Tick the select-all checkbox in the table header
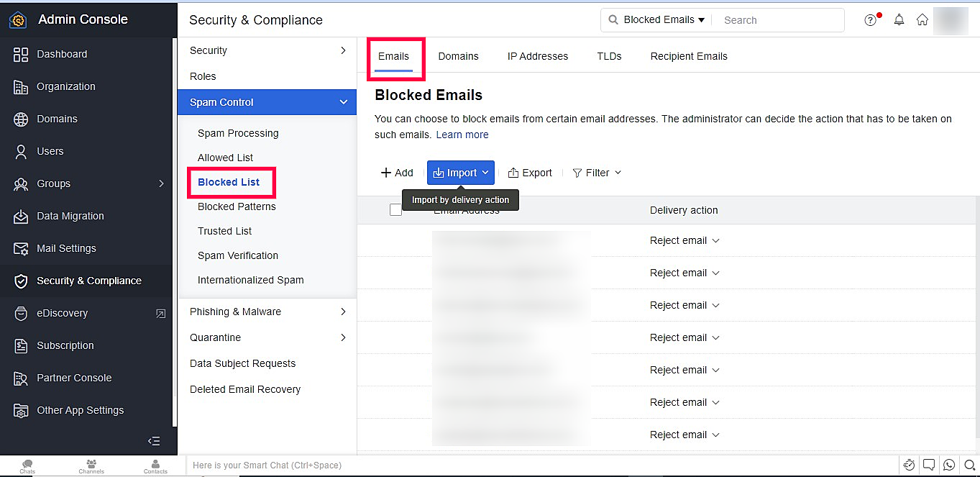Screen dimensions: 980x477 click(395, 210)
